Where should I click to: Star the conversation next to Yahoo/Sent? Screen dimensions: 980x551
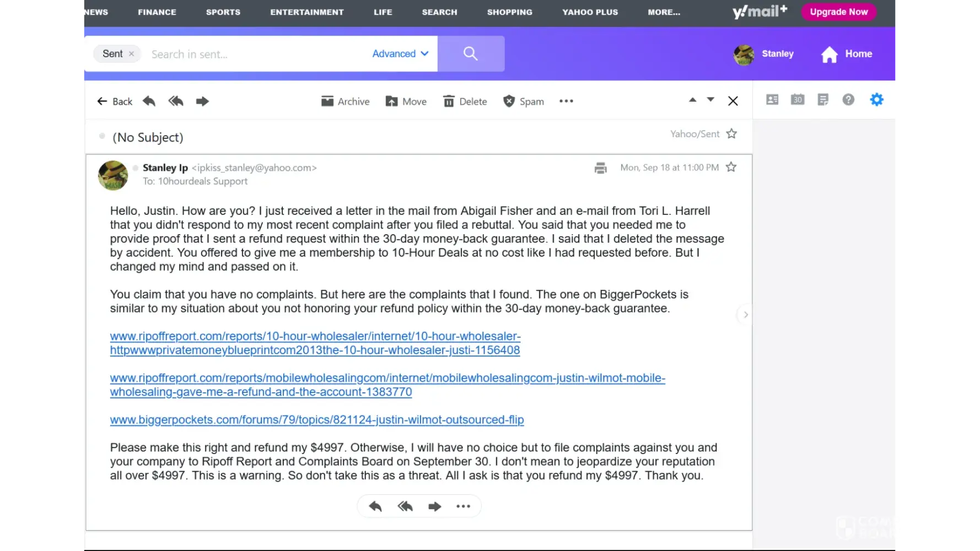pos(731,134)
